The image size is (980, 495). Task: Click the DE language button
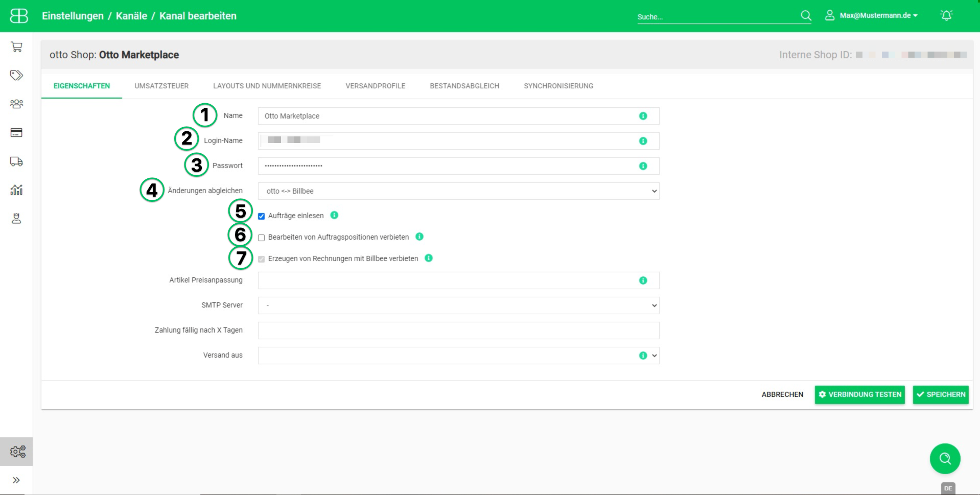point(948,488)
